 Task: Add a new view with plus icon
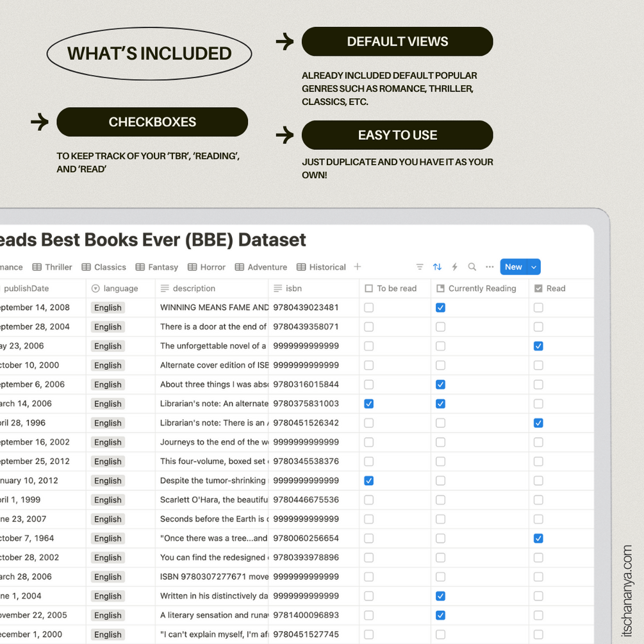click(358, 267)
